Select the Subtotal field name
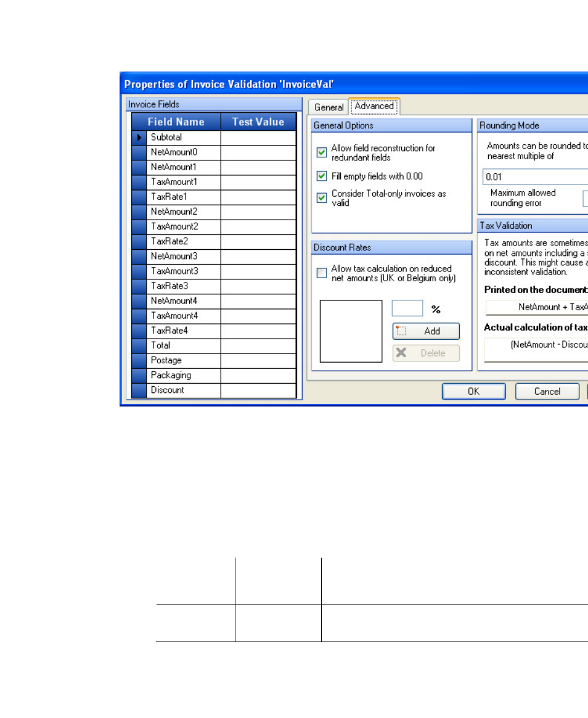The height and width of the screenshot is (718, 588). click(184, 138)
